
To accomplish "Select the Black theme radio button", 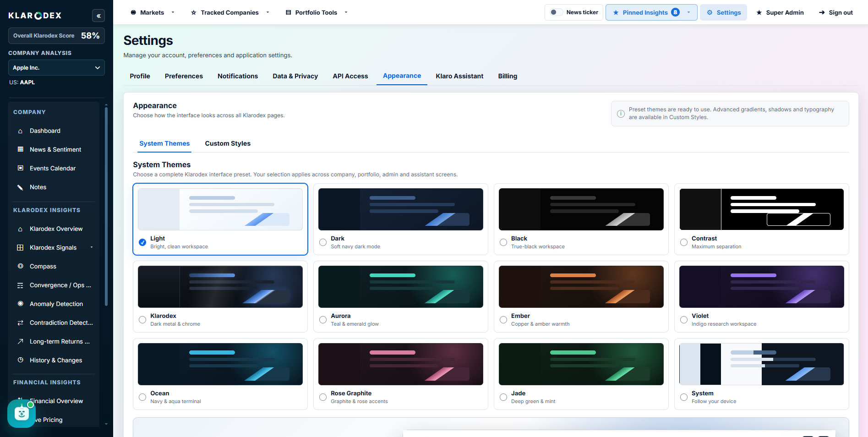I will point(503,242).
